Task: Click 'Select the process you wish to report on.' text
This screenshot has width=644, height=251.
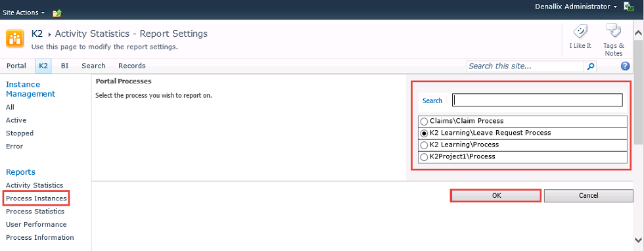Action: click(154, 96)
